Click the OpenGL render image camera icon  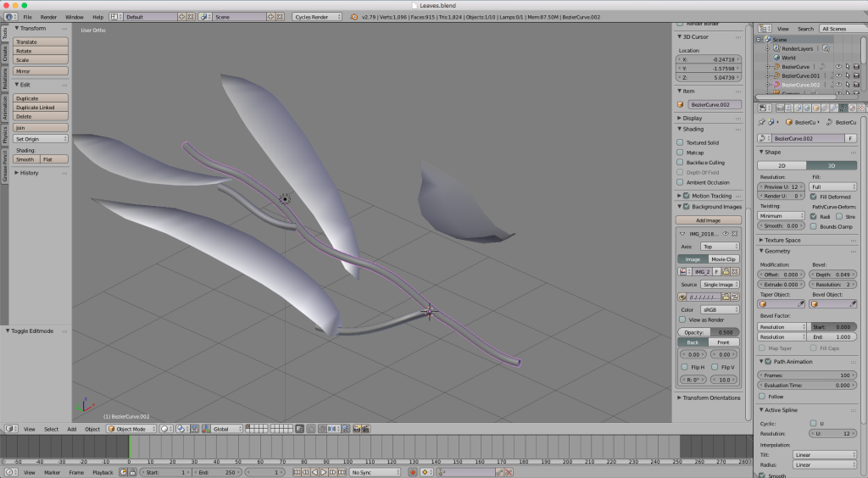(x=357, y=429)
